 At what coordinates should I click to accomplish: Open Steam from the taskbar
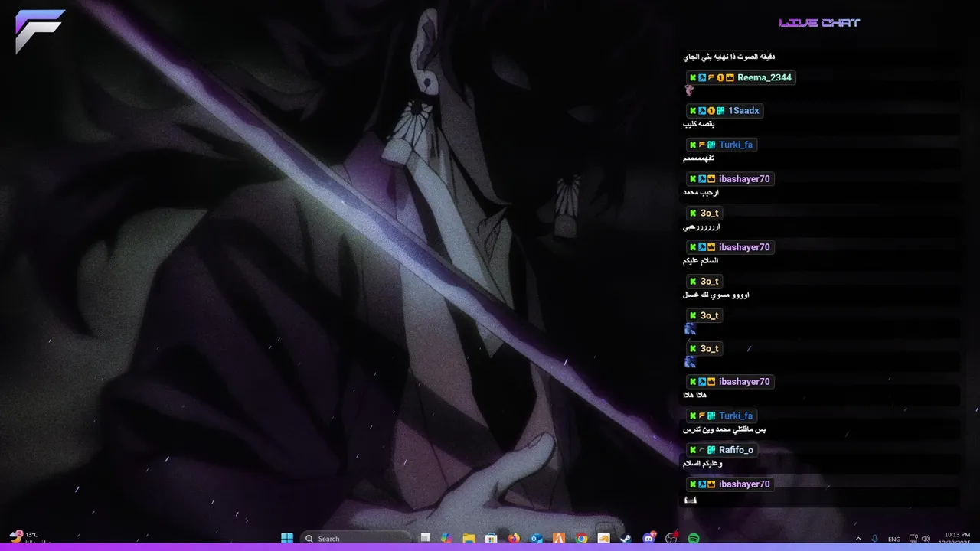point(626,538)
